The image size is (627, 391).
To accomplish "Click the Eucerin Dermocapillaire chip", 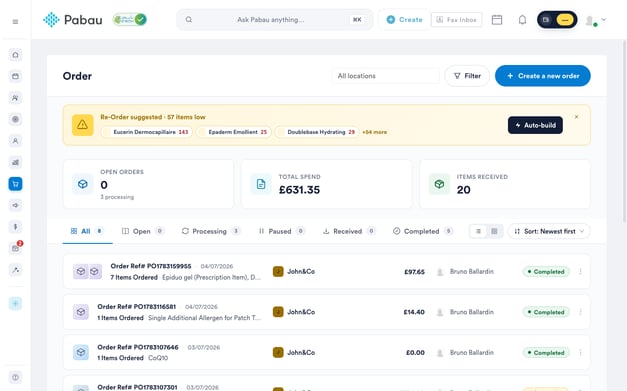I will pos(147,132).
